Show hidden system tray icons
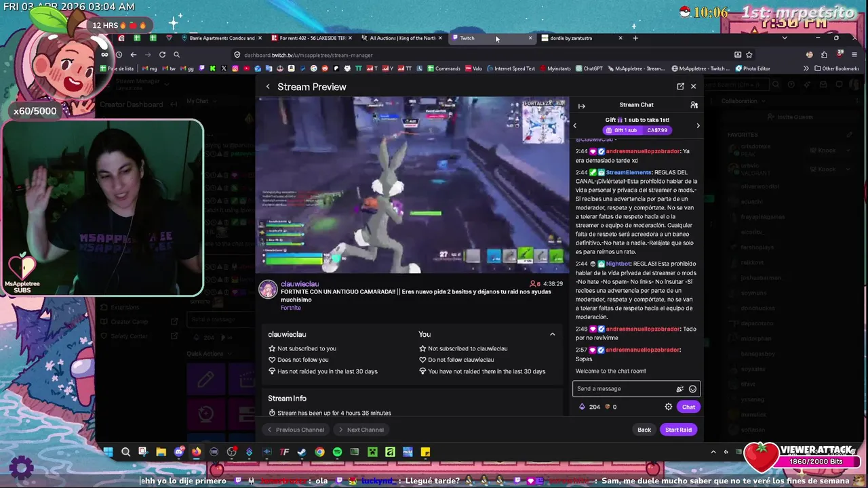Image resolution: width=868 pixels, height=488 pixels. click(x=713, y=452)
